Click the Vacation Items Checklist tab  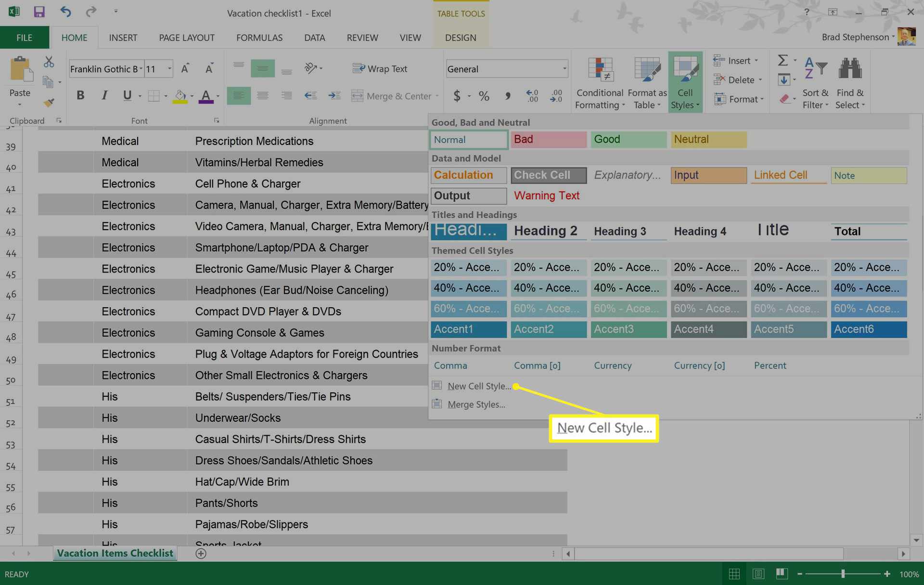point(115,553)
